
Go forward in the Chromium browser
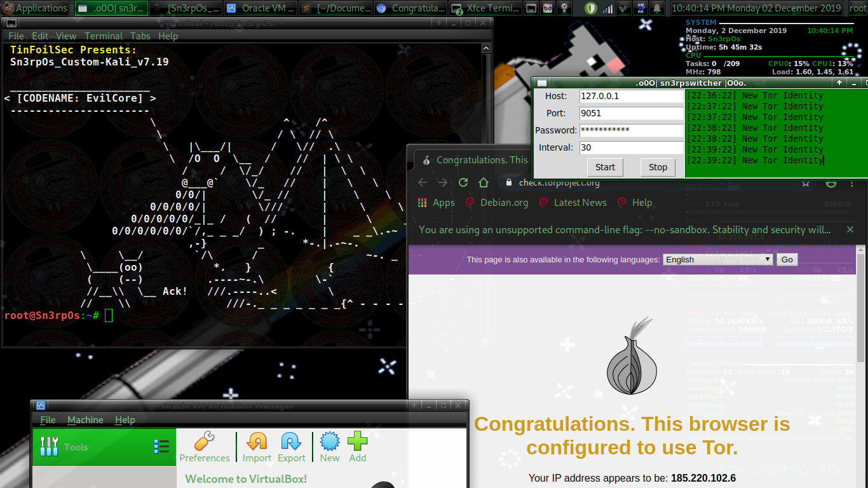[443, 183]
